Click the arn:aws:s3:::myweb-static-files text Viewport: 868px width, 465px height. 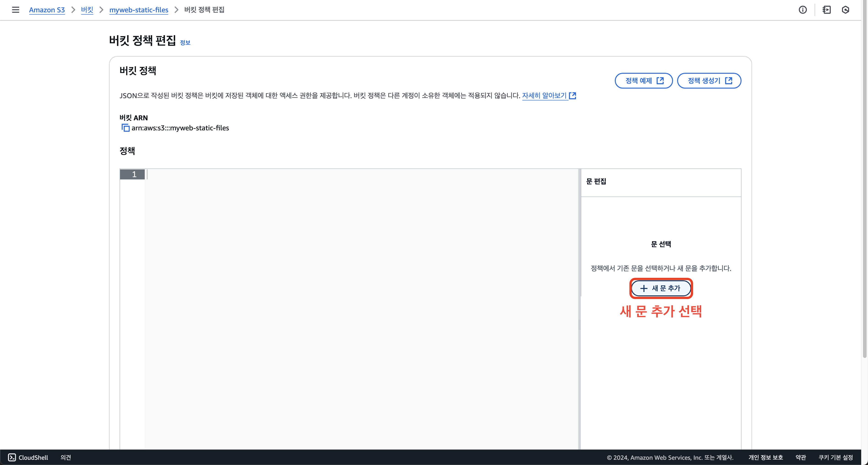coord(180,128)
